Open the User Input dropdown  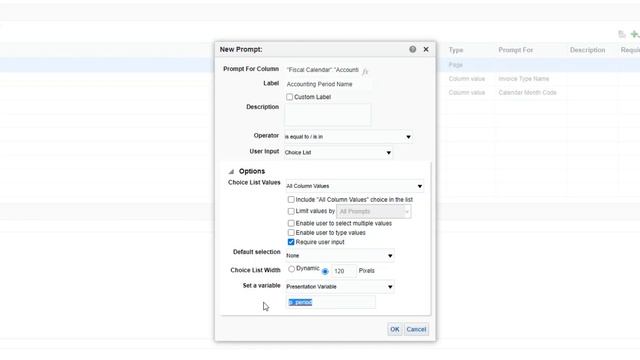[x=338, y=153]
